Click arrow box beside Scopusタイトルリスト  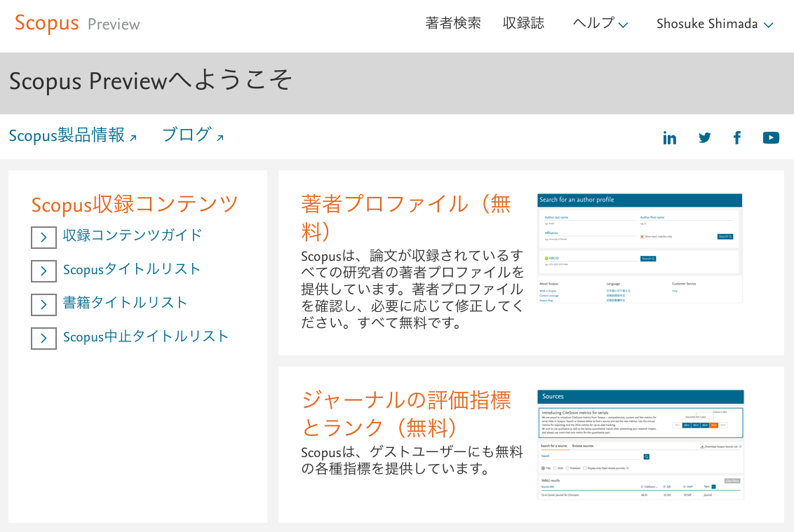click(x=43, y=271)
